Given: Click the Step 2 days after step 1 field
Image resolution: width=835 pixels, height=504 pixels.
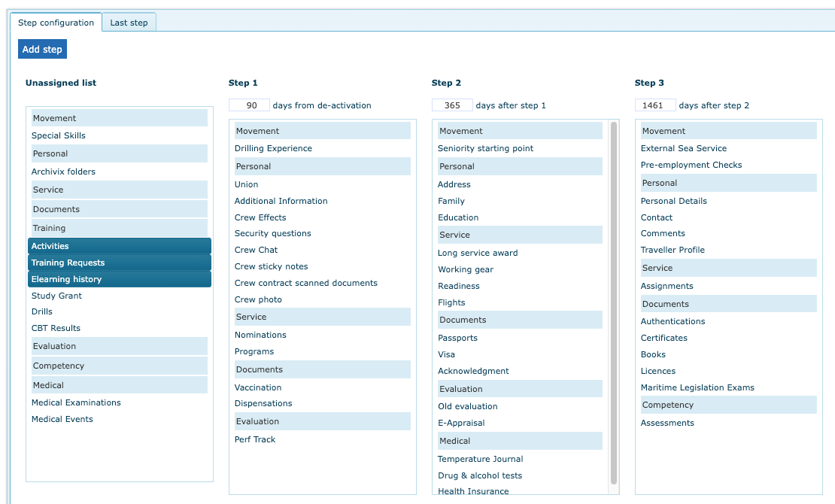Looking at the screenshot, I should [452, 105].
